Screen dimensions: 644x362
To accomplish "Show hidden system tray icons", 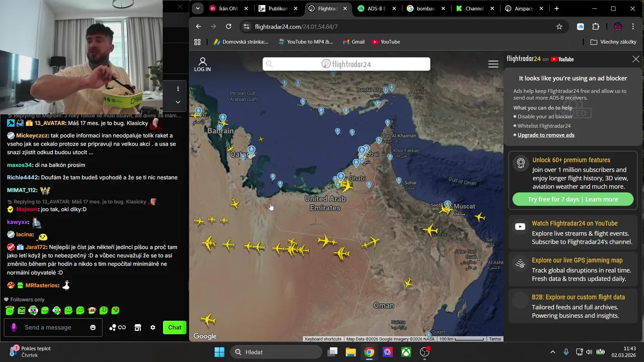I will (x=552, y=352).
